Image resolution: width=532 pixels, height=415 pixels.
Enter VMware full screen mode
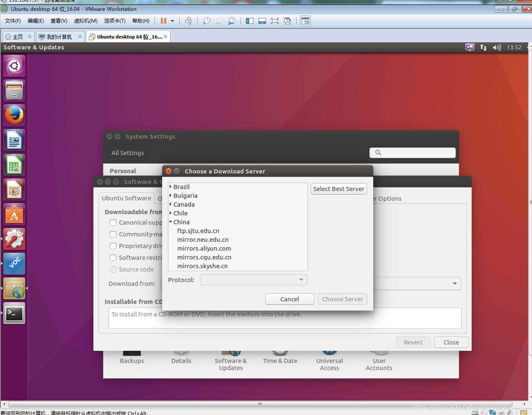click(275, 21)
